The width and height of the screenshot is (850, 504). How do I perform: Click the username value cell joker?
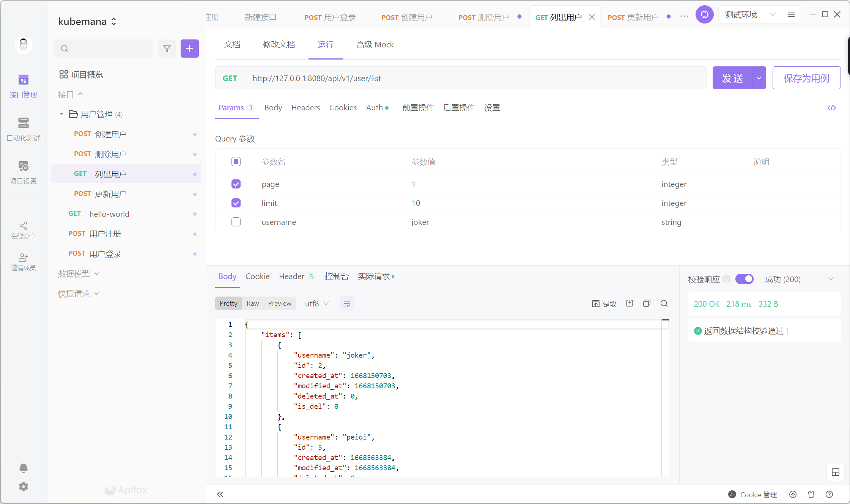pyautogui.click(x=531, y=222)
